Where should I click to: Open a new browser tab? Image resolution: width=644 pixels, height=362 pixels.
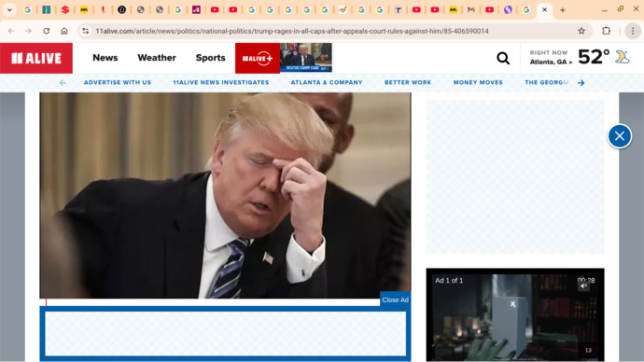[563, 10]
